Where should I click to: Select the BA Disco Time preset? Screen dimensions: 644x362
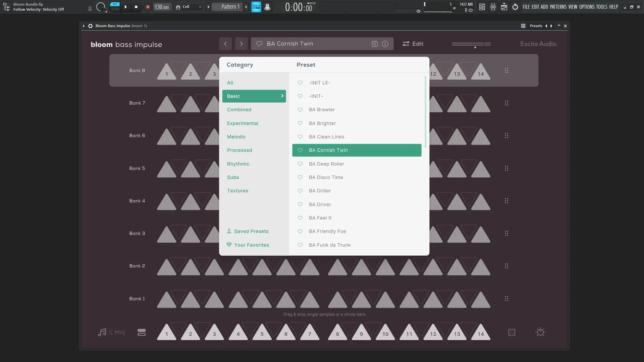pyautogui.click(x=326, y=177)
